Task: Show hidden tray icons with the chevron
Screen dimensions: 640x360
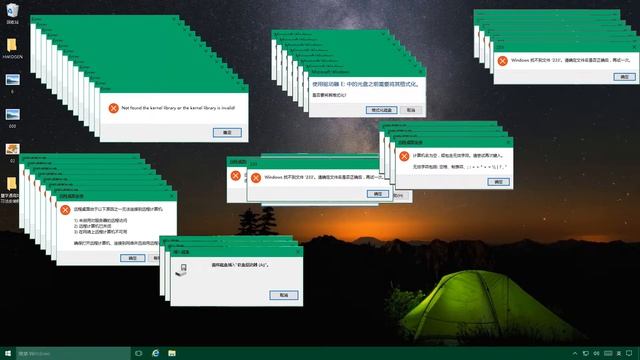Action: [x=575, y=353]
